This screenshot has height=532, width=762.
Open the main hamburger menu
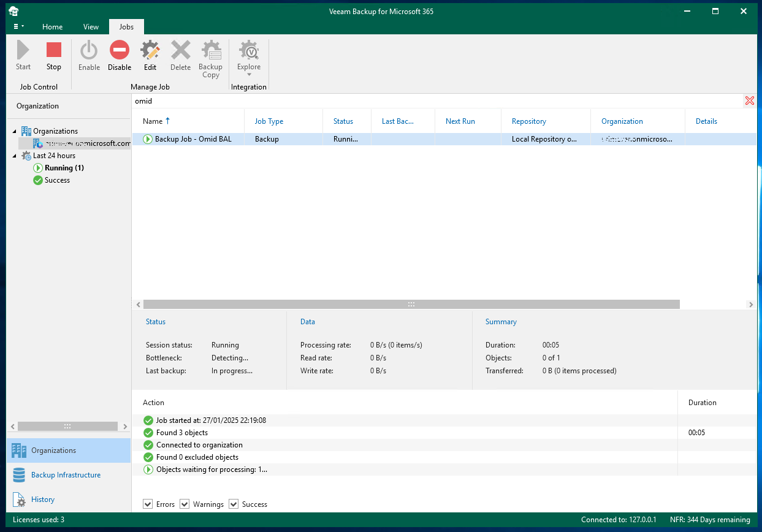tap(19, 26)
